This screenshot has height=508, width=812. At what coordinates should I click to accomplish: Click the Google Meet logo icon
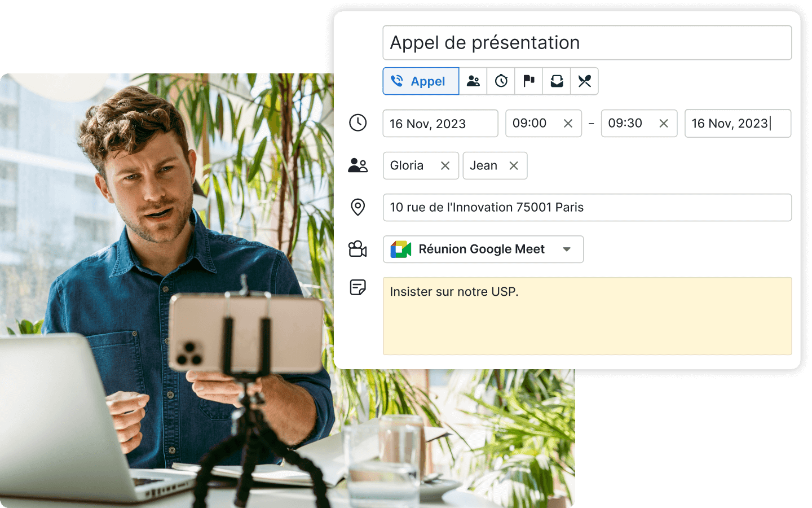[x=401, y=249]
